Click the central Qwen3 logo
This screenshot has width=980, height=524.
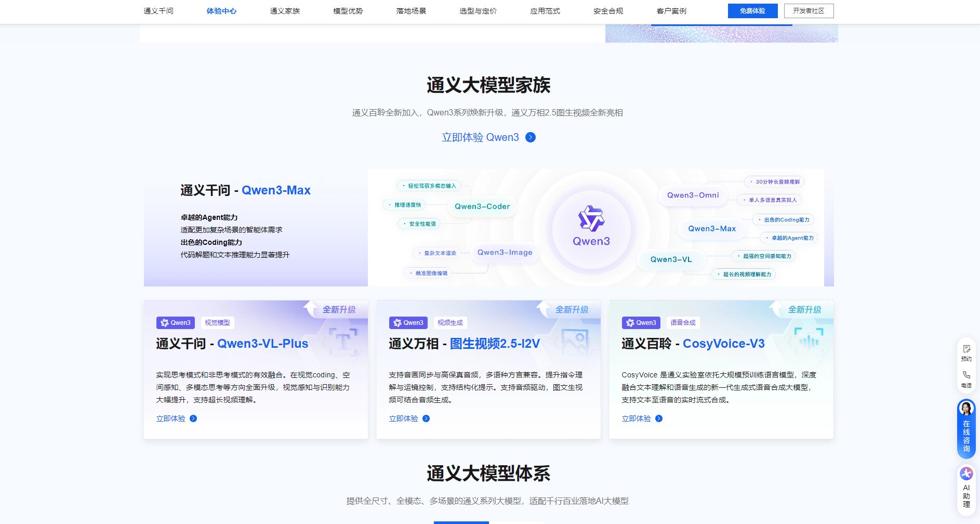coord(591,227)
